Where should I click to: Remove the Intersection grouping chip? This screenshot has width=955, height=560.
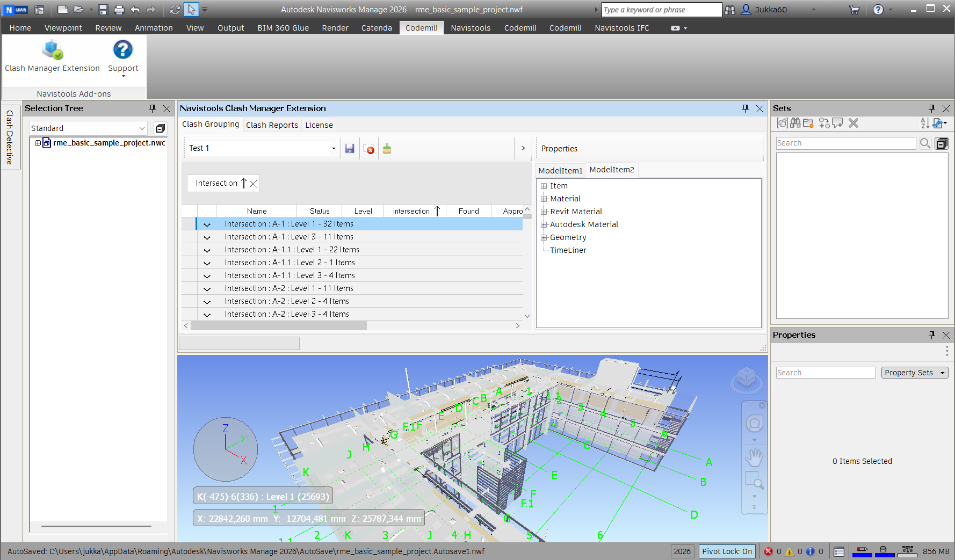click(254, 184)
